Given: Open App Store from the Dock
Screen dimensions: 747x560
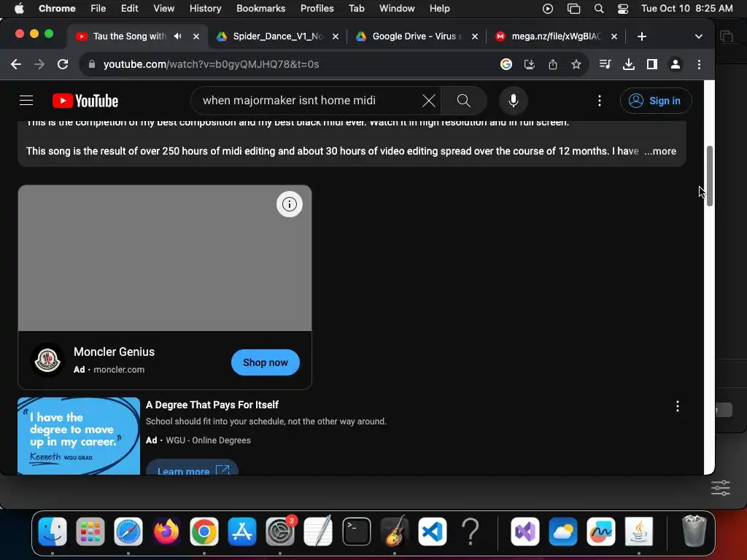Looking at the screenshot, I should pyautogui.click(x=242, y=532).
